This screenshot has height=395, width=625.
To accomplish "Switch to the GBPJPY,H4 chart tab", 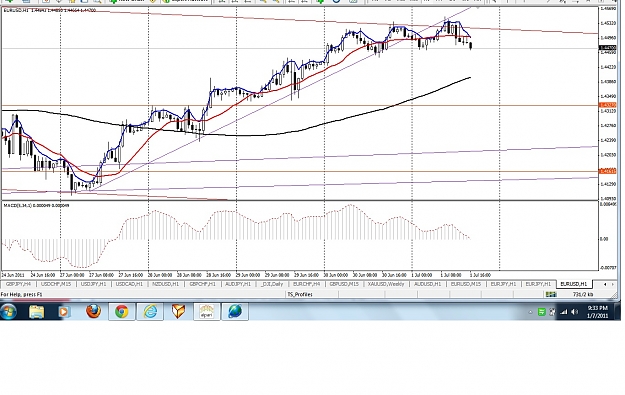I will 18,284.
